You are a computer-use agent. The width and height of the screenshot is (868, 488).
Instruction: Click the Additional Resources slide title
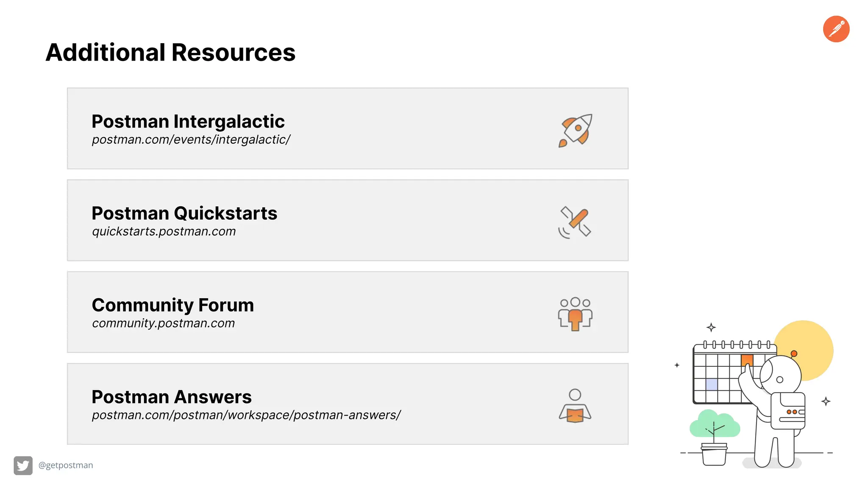170,53
